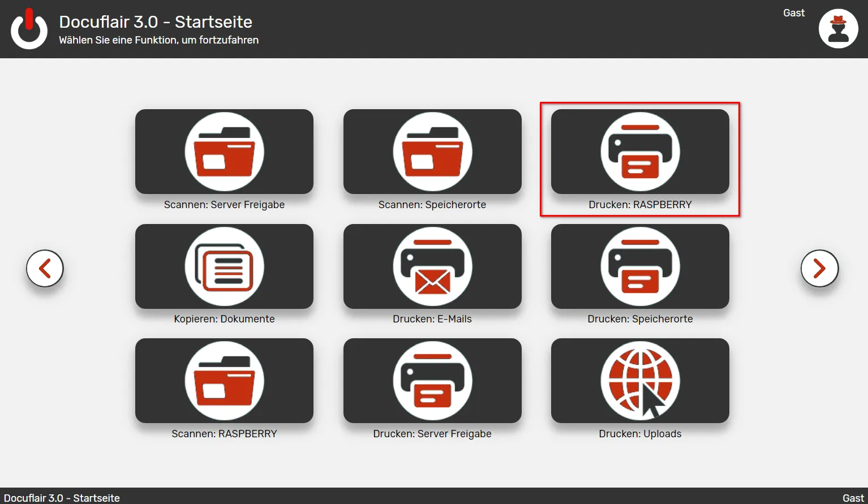Open the guest user avatar
This screenshot has height=504, width=868.
point(838,29)
